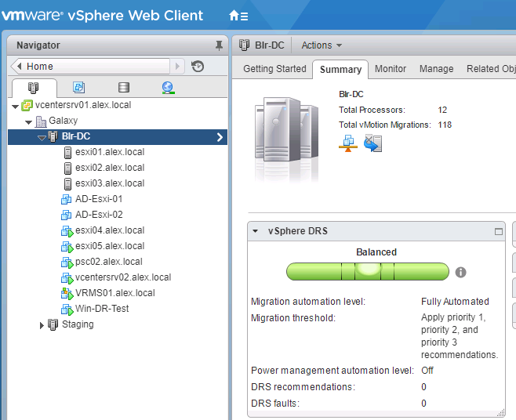Click the DRS Balanced level indicator
Image resolution: width=516 pixels, height=420 pixels.
[367, 271]
